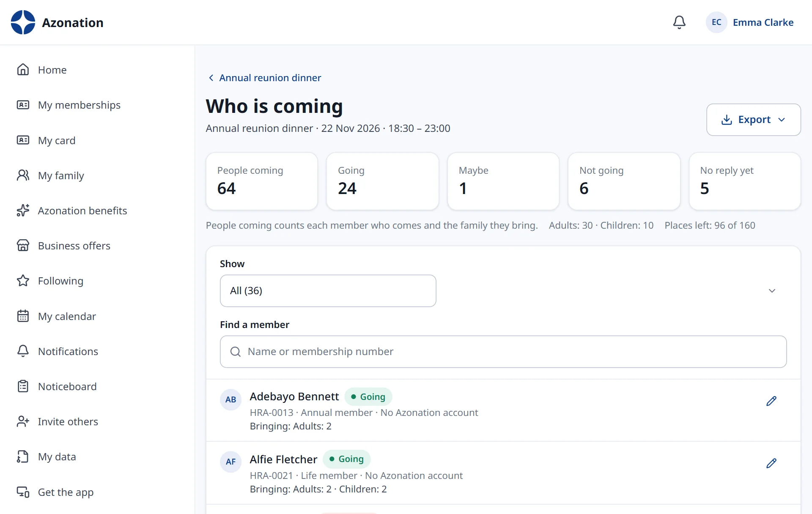Click the Alfie Fletcher member name
This screenshot has height=514, width=812.
[x=283, y=459]
